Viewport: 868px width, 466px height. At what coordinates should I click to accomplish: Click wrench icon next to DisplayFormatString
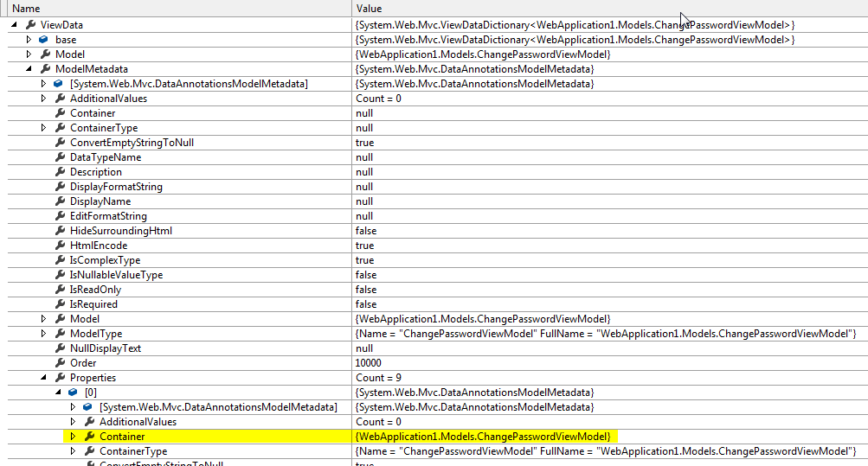point(61,186)
